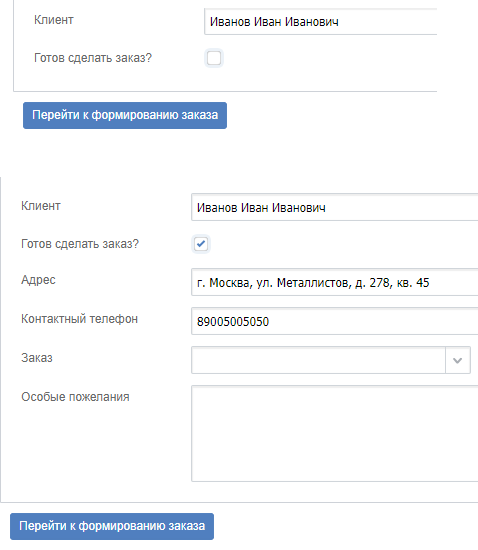The height and width of the screenshot is (550, 478).
Task: Expand the Заказ dropdown chevron arrow
Action: (x=458, y=360)
